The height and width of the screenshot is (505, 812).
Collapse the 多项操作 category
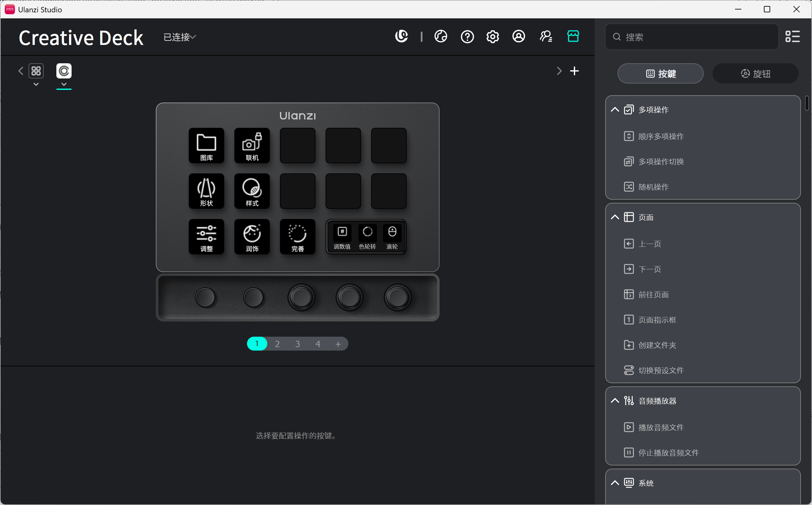(x=615, y=109)
